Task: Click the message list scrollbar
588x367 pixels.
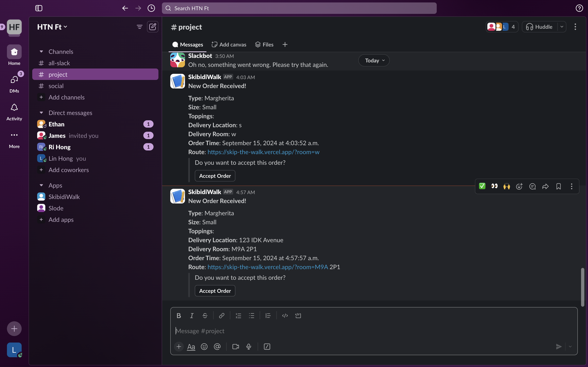Action: (583, 286)
